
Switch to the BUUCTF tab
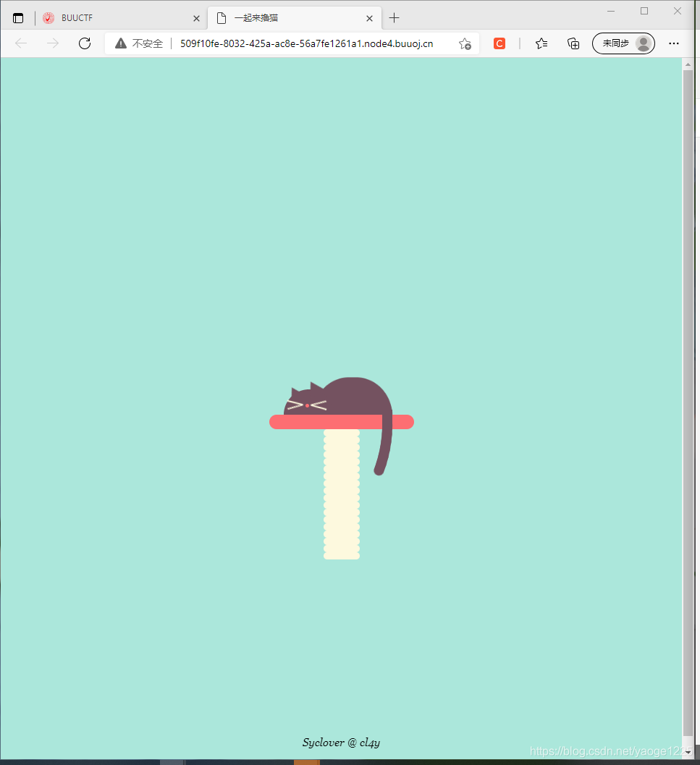(x=121, y=18)
